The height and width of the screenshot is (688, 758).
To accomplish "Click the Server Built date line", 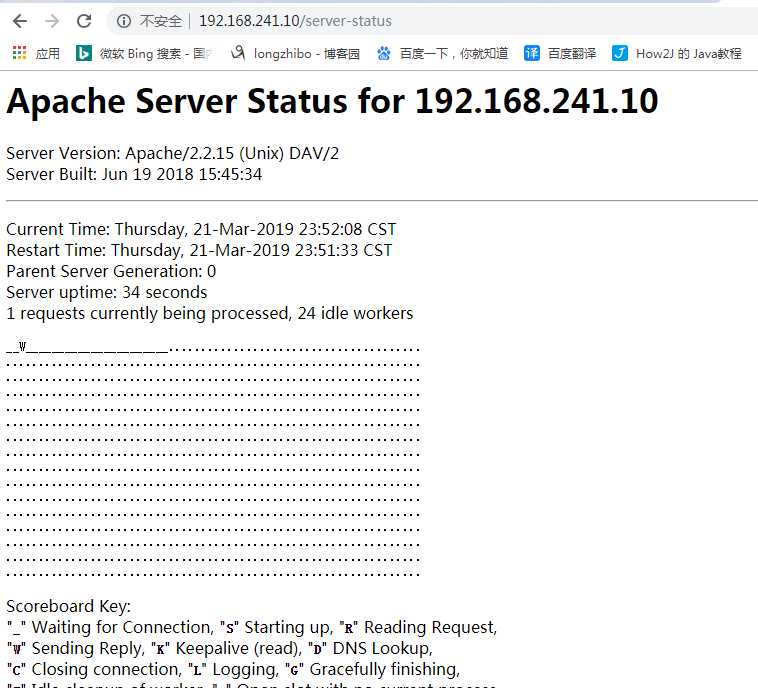I will [x=134, y=174].
